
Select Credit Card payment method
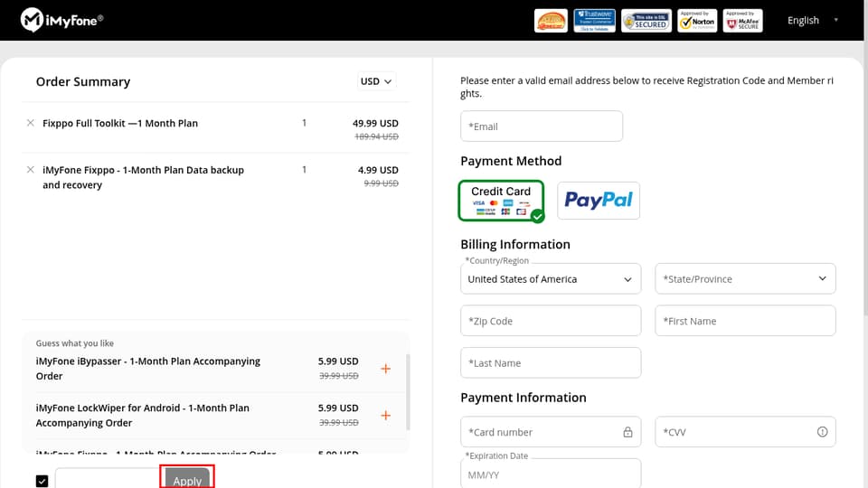pyautogui.click(x=501, y=201)
